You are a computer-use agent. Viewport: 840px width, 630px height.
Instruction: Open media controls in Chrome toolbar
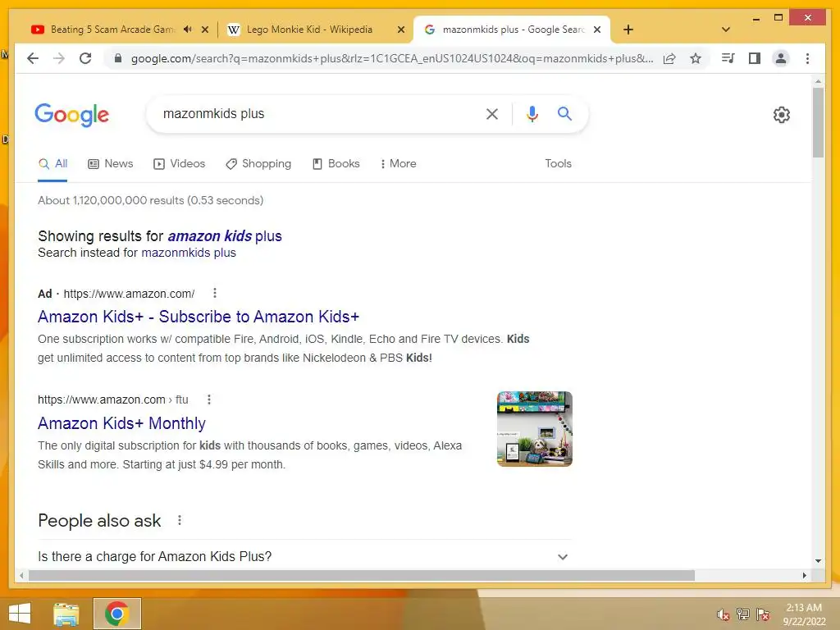(x=728, y=58)
